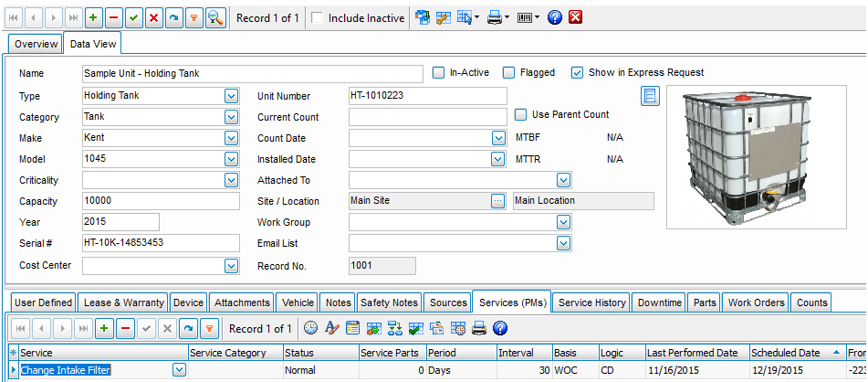868x382 pixels.
Task: Save changes with top toolbar green checkmark
Action: [133, 18]
